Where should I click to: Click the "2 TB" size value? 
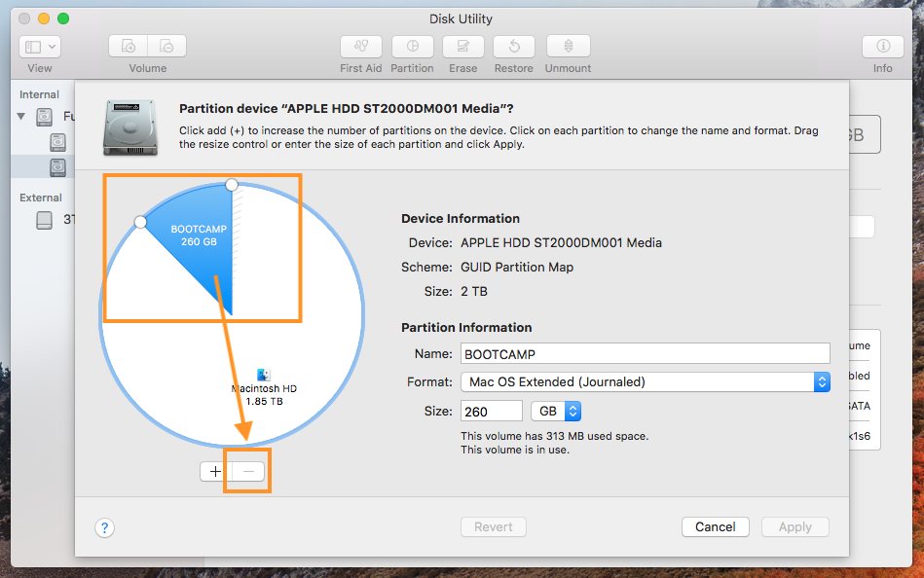click(474, 291)
